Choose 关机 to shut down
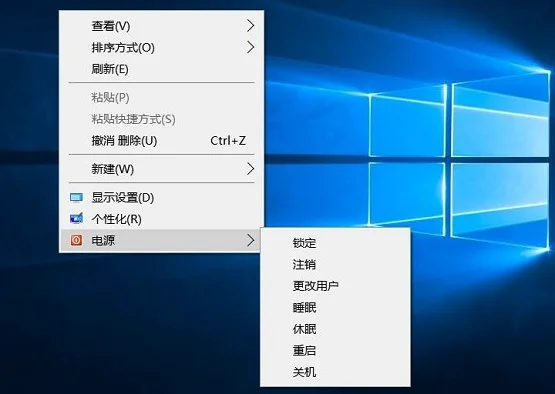The image size is (555, 394). [335, 372]
